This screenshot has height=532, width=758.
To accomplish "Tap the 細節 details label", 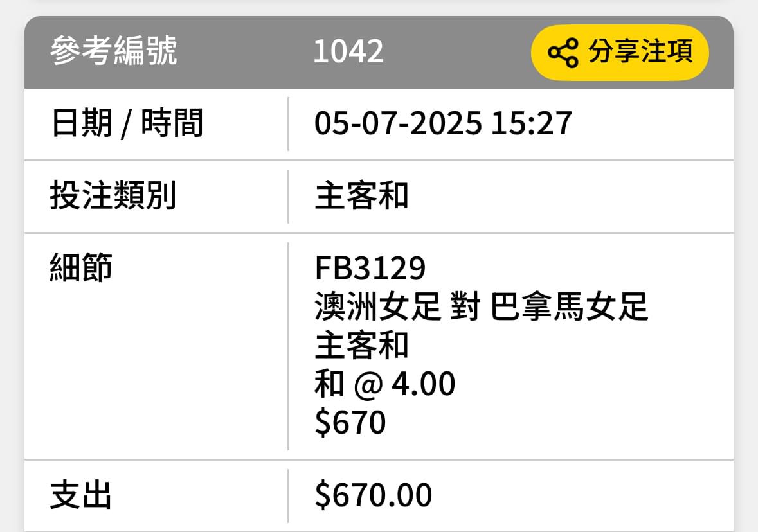I will coord(81,267).
